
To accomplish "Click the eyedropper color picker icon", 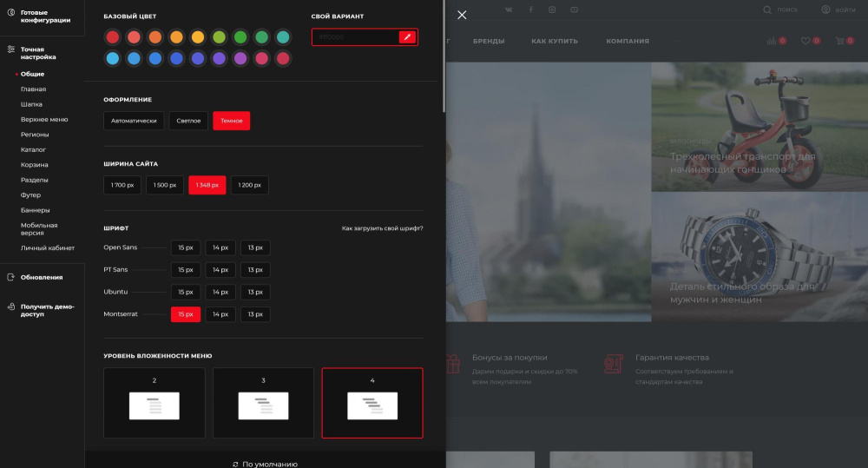I will tap(406, 36).
